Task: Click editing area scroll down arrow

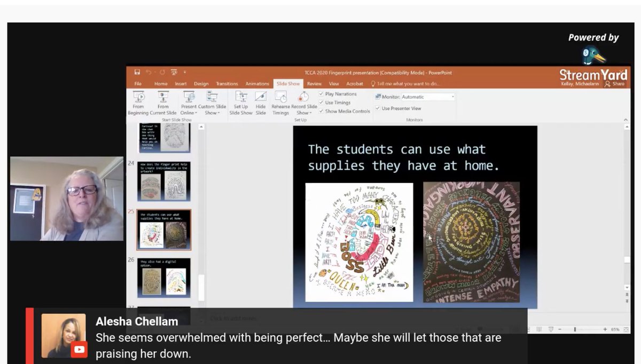Action: click(x=627, y=288)
